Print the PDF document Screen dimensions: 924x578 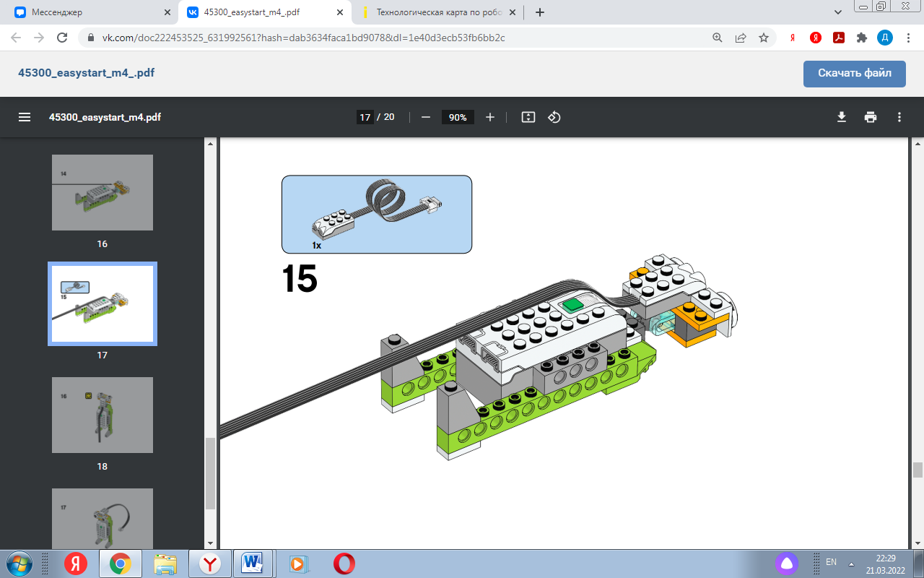(871, 117)
